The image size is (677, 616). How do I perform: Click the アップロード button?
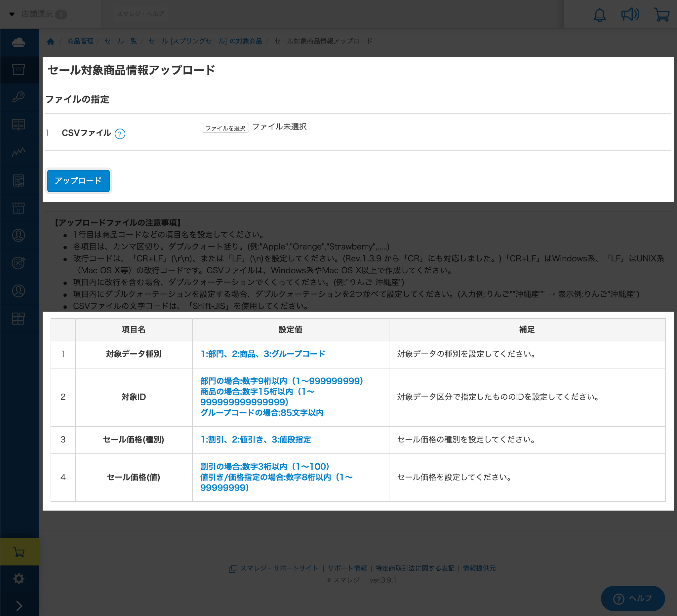point(79,181)
